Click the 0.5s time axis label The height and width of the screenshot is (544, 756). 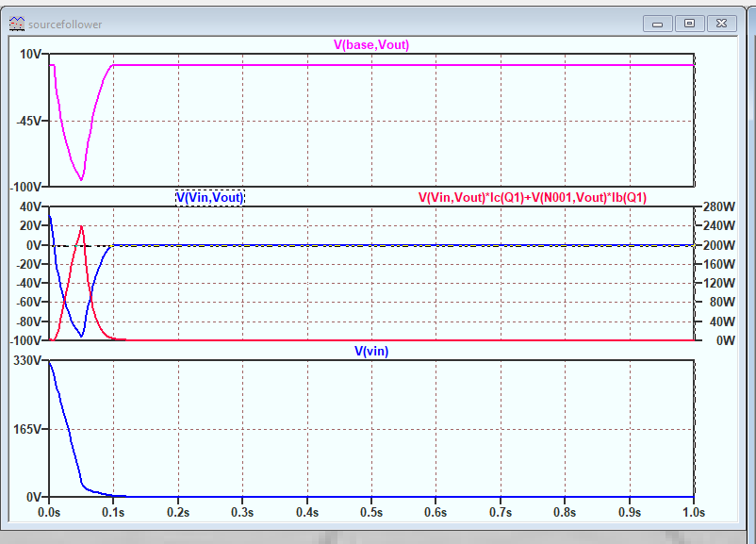pyautogui.click(x=371, y=513)
